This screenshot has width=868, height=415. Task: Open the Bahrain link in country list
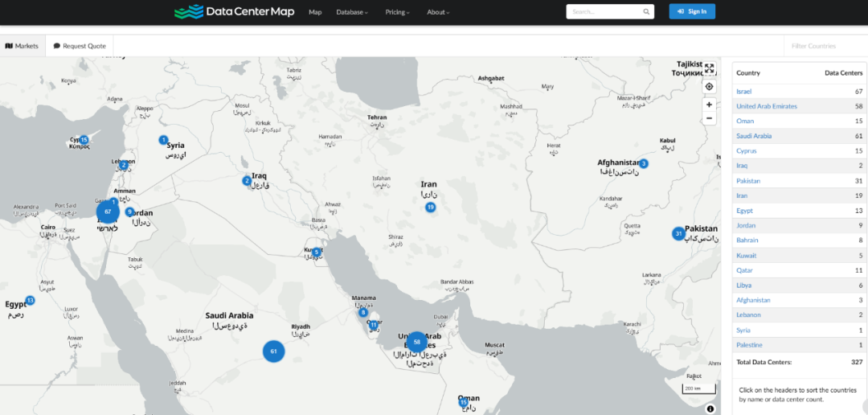point(747,240)
